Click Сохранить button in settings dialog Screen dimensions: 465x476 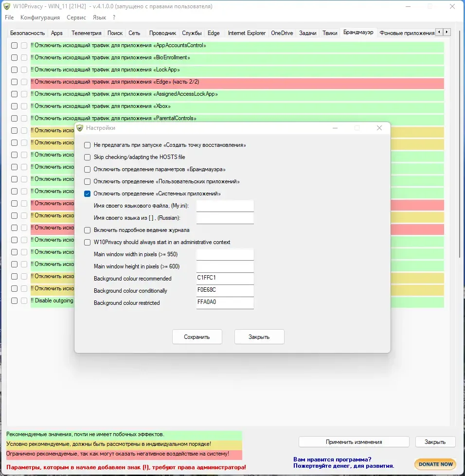pos(197,336)
